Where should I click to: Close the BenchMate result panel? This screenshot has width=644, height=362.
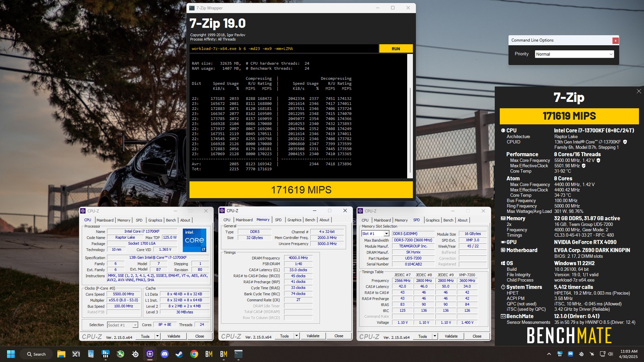(639, 91)
